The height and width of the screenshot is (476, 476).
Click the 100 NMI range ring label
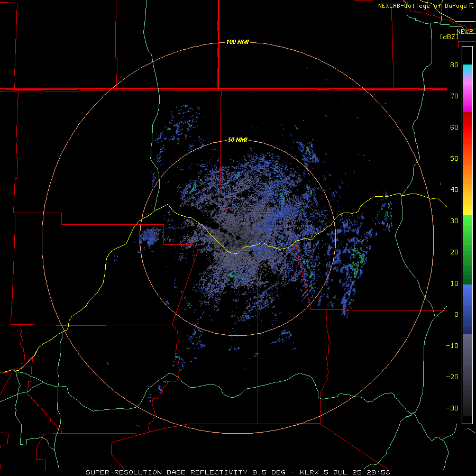237,42
